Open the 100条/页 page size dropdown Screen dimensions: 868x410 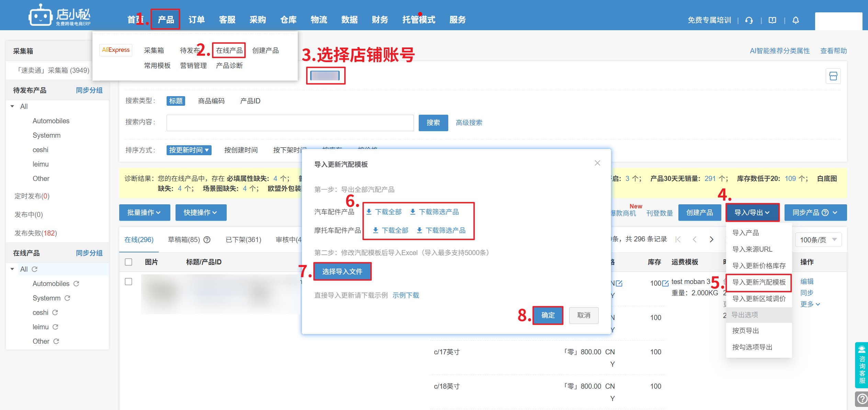pyautogui.click(x=818, y=240)
